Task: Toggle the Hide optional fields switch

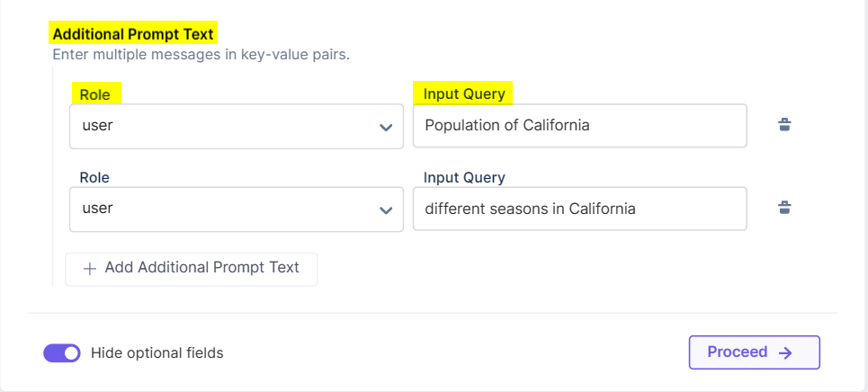Action: 62,352
